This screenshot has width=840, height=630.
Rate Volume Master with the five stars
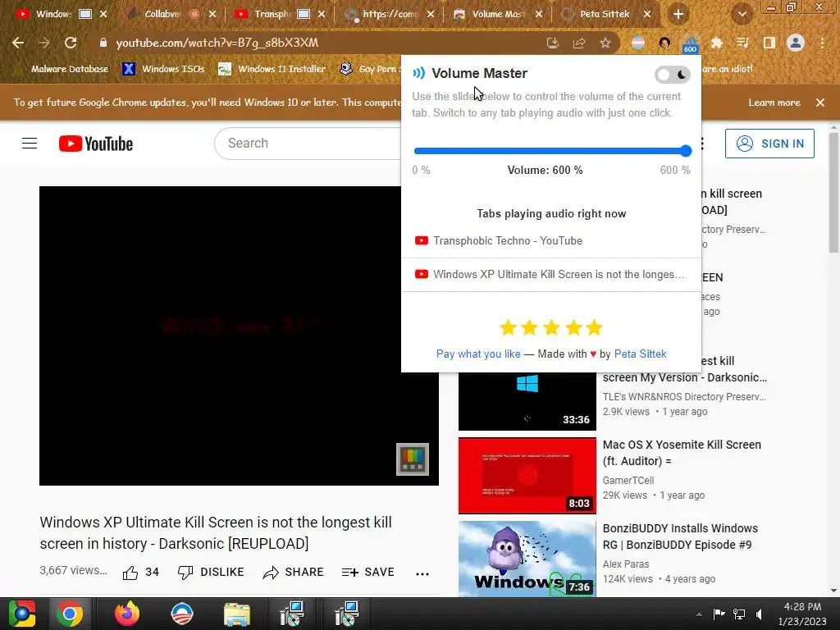coord(551,327)
